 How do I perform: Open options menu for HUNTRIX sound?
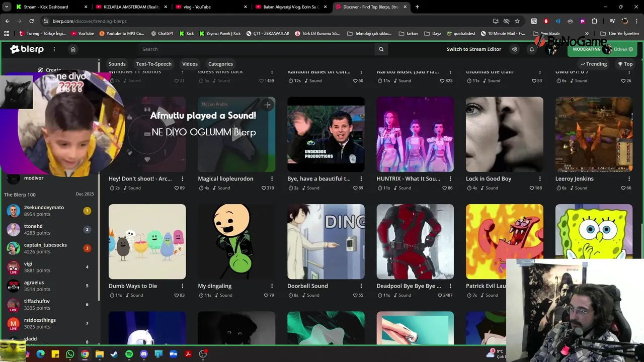[x=450, y=178]
